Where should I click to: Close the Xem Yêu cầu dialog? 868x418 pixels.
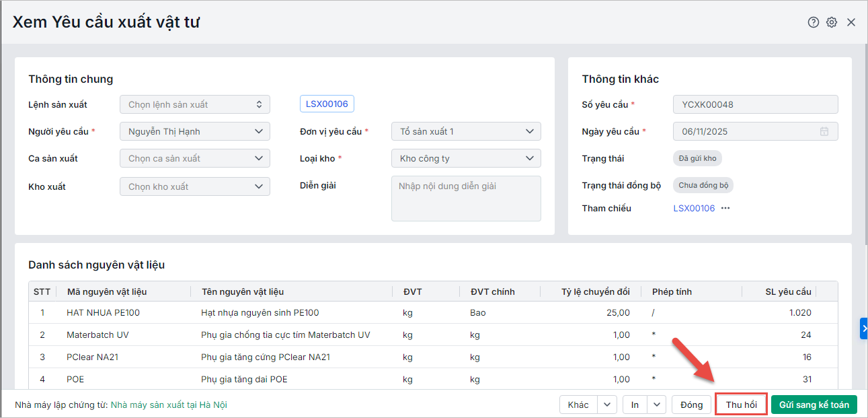[x=851, y=22]
